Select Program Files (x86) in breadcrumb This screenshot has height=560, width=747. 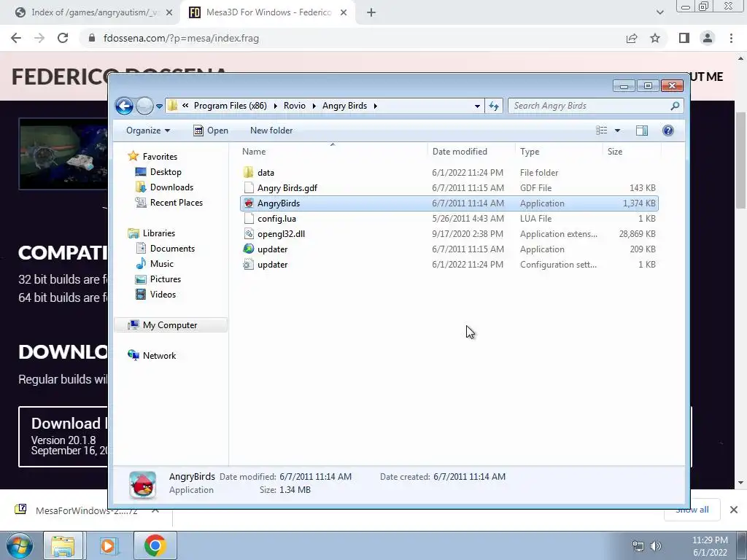230,106
